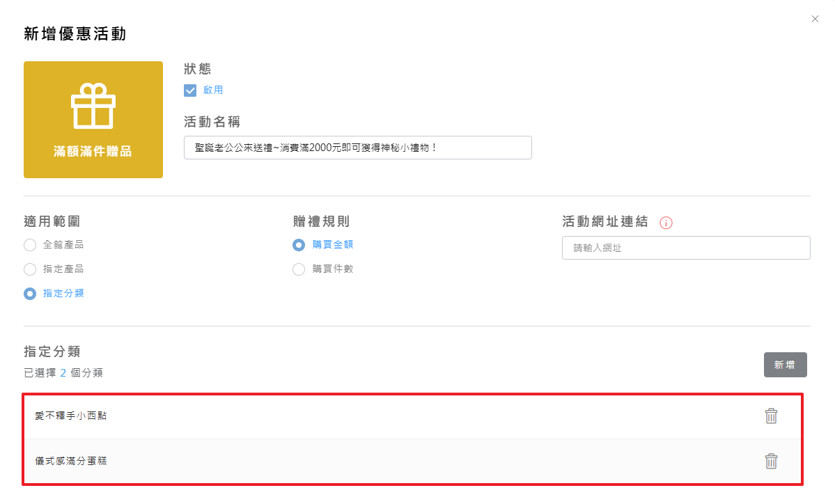Switch gift rule to 購買件數
The height and width of the screenshot is (504, 835).
tap(299, 269)
